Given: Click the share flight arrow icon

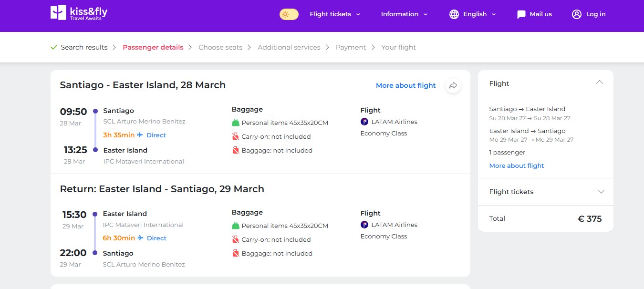Looking at the screenshot, I should pos(453,85).
